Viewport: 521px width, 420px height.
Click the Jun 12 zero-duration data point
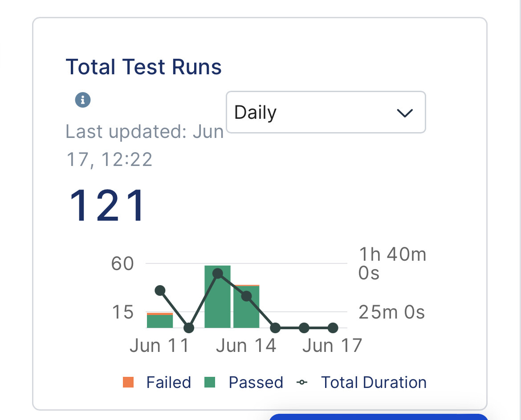click(189, 328)
